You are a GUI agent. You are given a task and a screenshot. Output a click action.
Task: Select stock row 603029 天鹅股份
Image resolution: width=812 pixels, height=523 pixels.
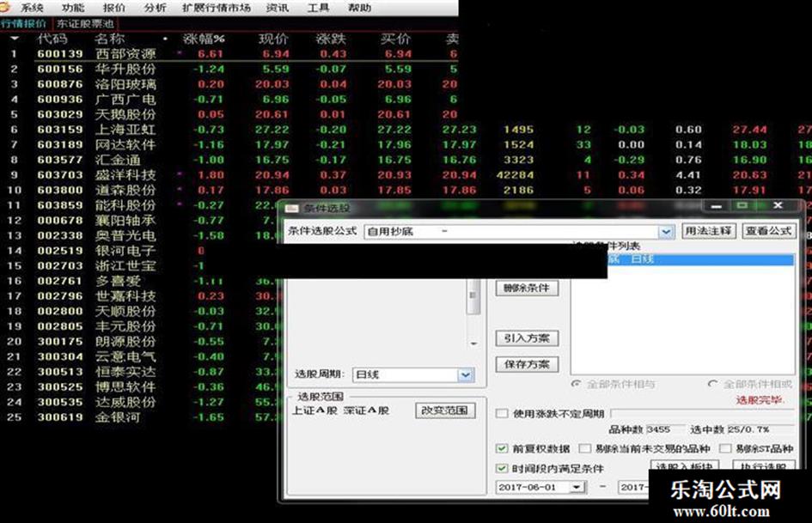click(x=229, y=114)
